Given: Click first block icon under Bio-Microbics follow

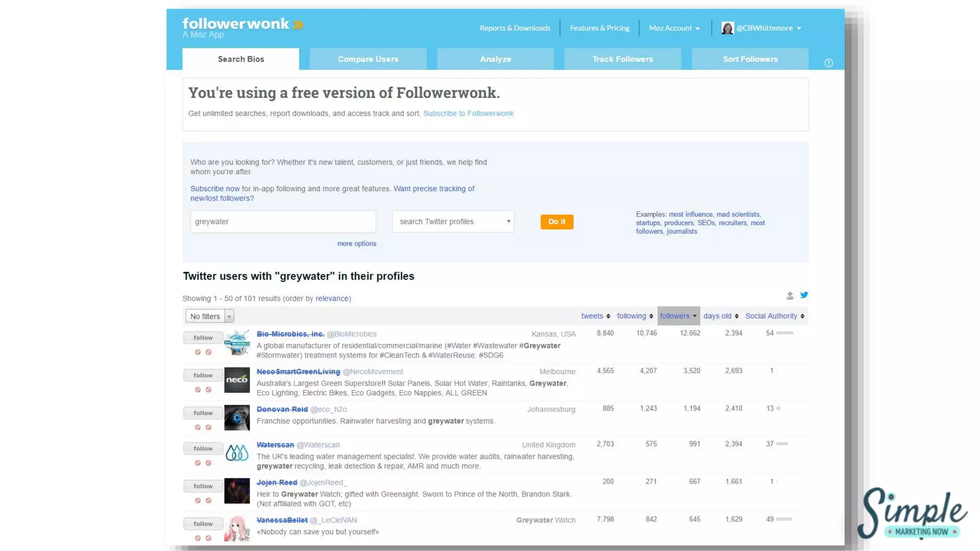Looking at the screenshot, I should coord(198,352).
